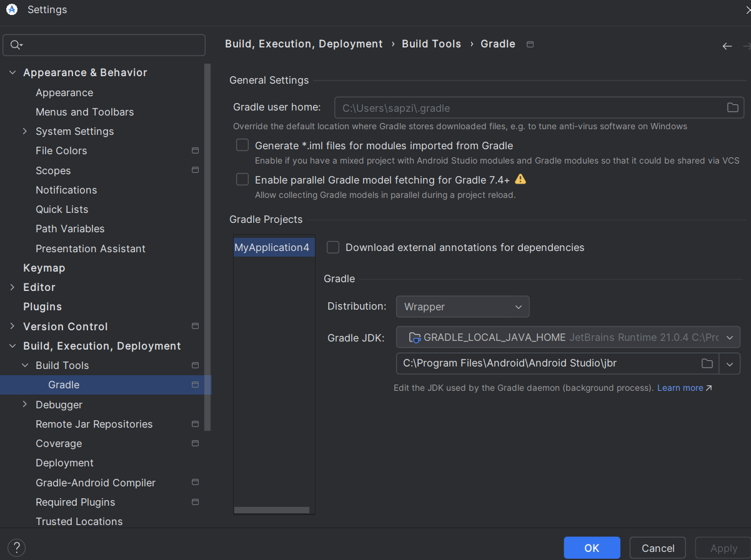Enable Generate *.iml files checkbox

[x=242, y=145]
